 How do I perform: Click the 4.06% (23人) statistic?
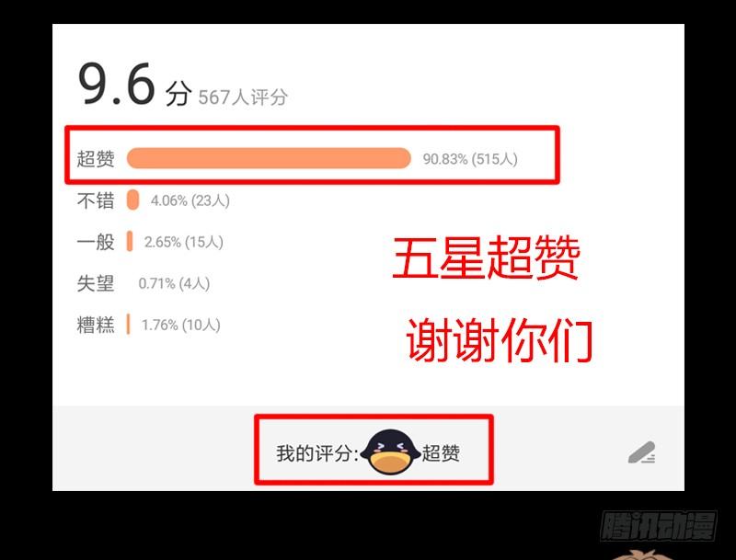pyautogui.click(x=190, y=200)
